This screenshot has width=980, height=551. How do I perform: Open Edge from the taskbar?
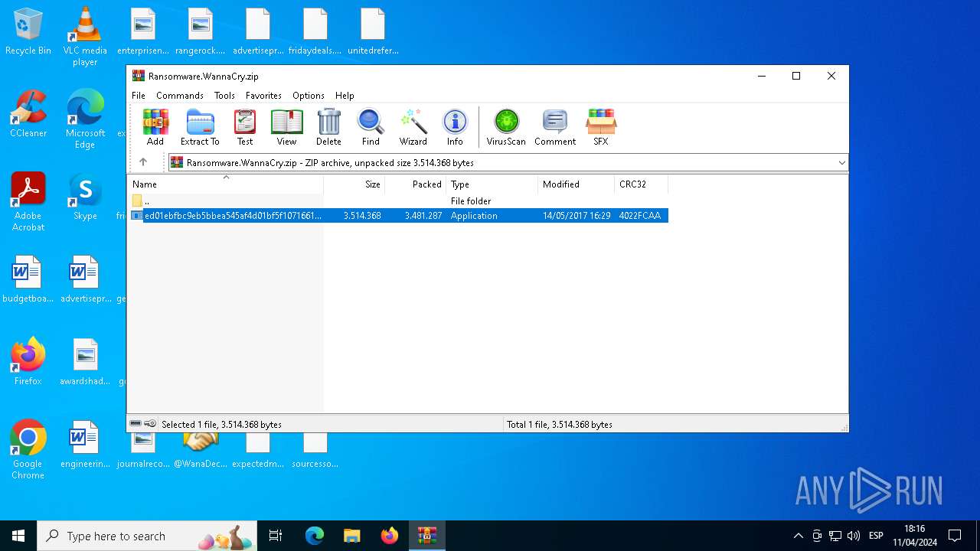tap(315, 536)
